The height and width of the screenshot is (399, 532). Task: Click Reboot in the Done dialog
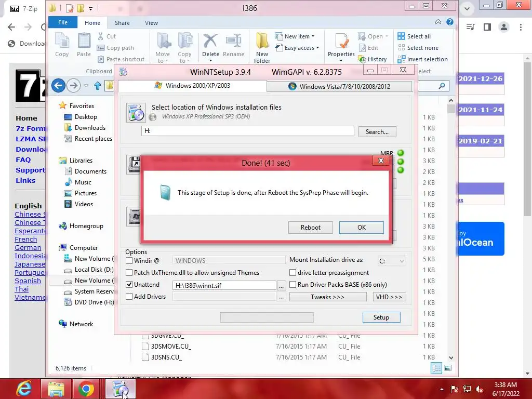[311, 228]
